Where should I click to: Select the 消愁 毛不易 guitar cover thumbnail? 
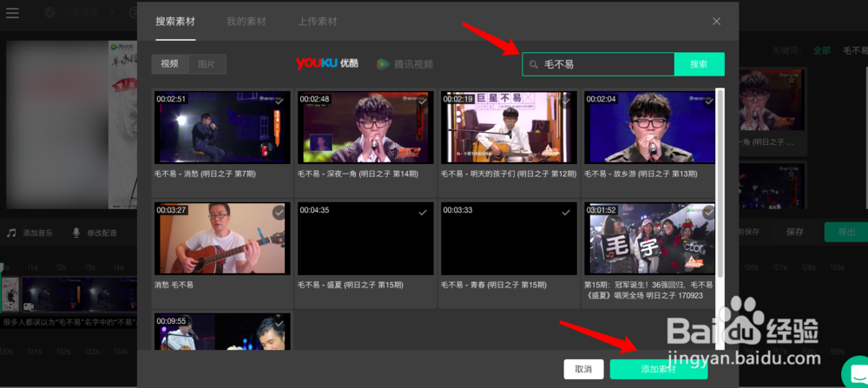tap(222, 238)
